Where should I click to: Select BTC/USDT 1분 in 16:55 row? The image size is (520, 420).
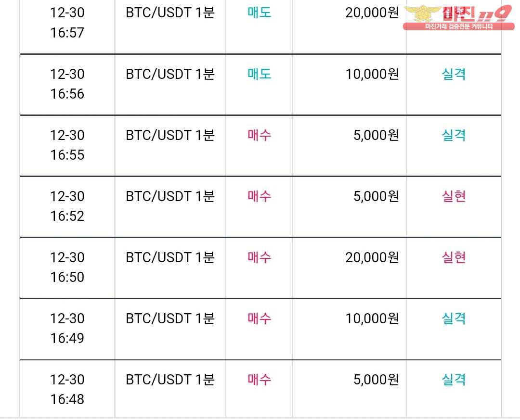pos(170,135)
